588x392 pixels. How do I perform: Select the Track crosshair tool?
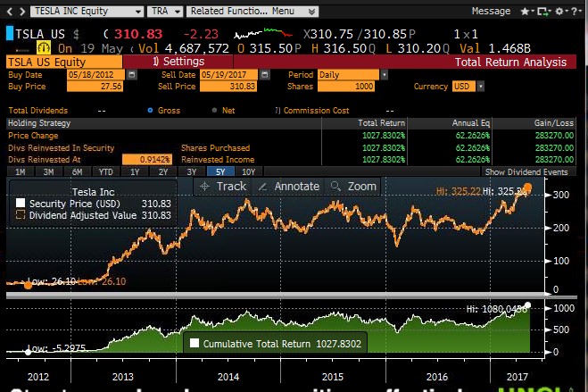point(223,186)
